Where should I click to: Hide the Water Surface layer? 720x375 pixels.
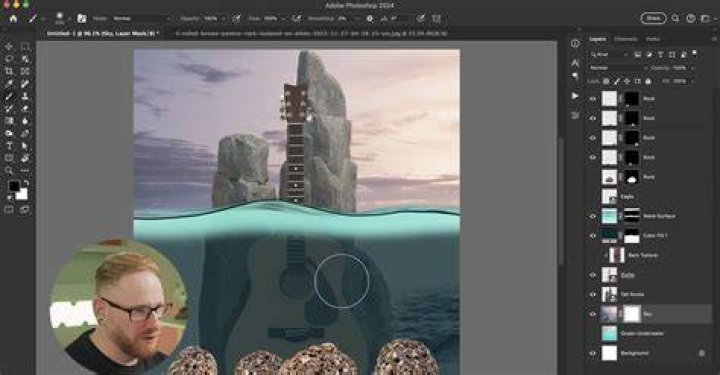click(x=593, y=216)
